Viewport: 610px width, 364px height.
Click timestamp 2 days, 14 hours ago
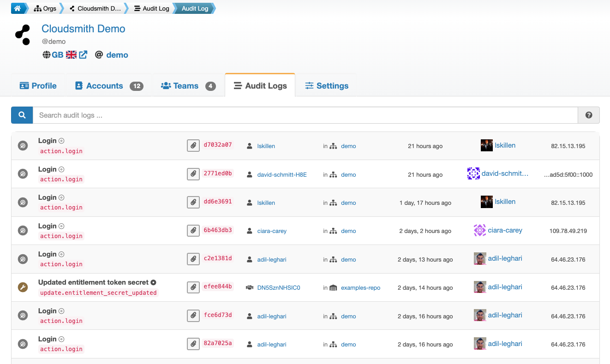425,288
